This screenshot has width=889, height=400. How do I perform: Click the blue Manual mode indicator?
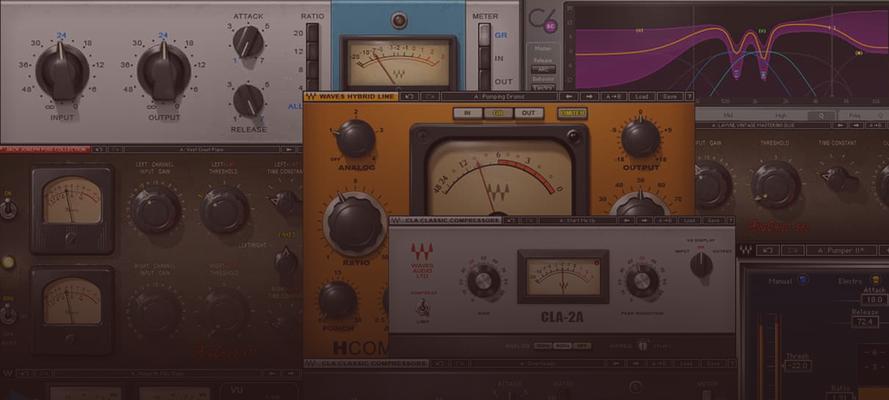803,279
